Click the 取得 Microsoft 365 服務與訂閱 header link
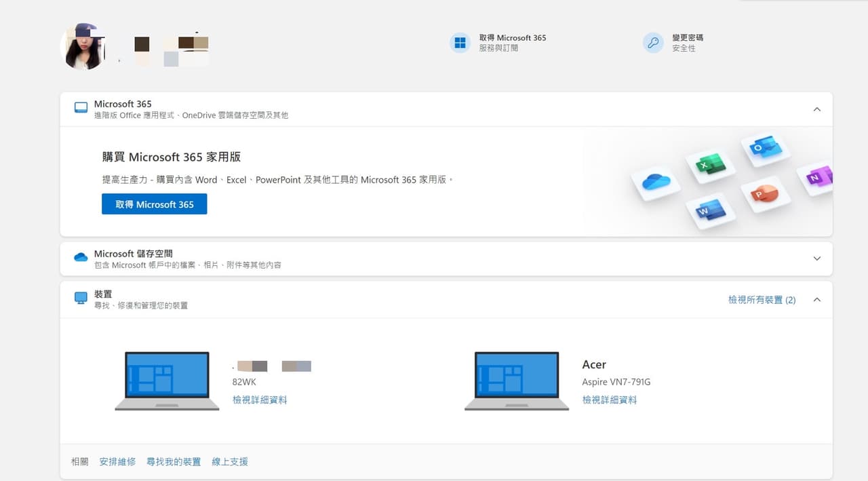 [x=498, y=43]
